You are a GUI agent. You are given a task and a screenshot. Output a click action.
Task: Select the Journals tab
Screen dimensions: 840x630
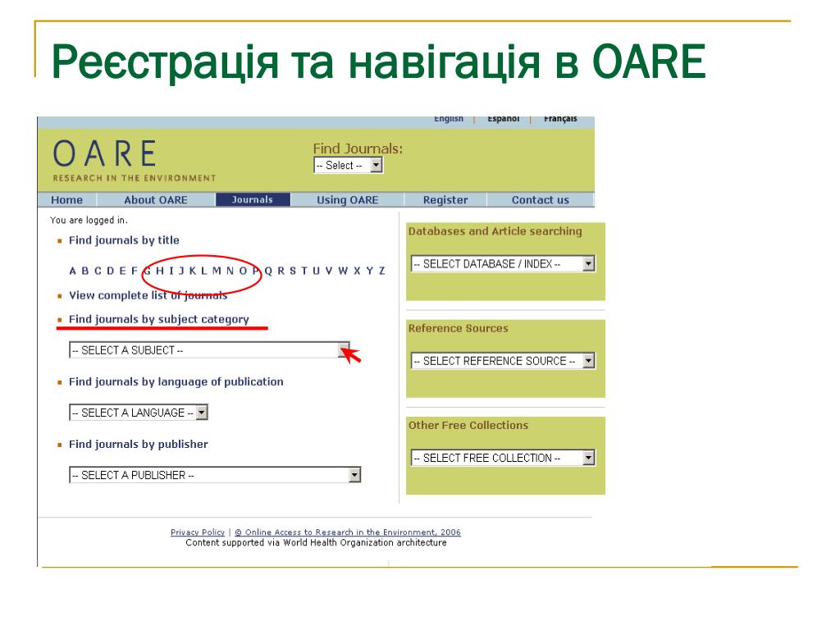pyautogui.click(x=253, y=200)
